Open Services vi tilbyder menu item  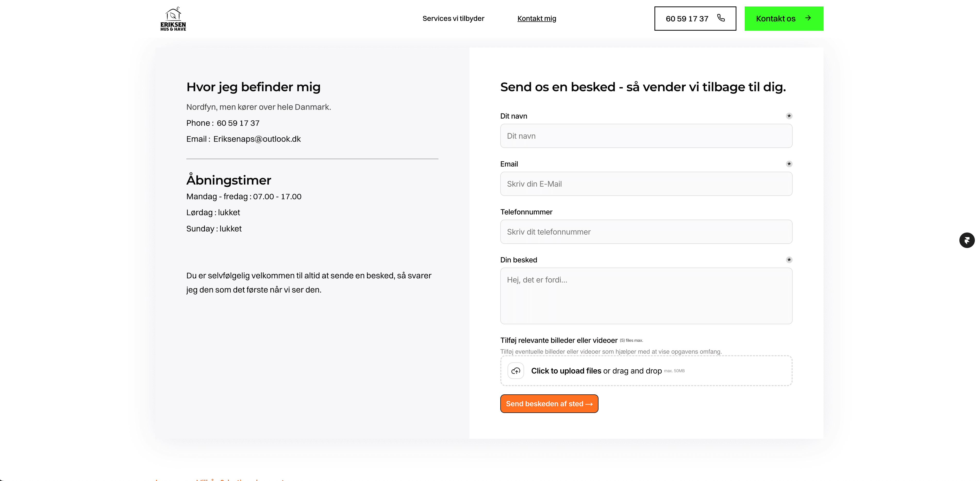click(453, 18)
